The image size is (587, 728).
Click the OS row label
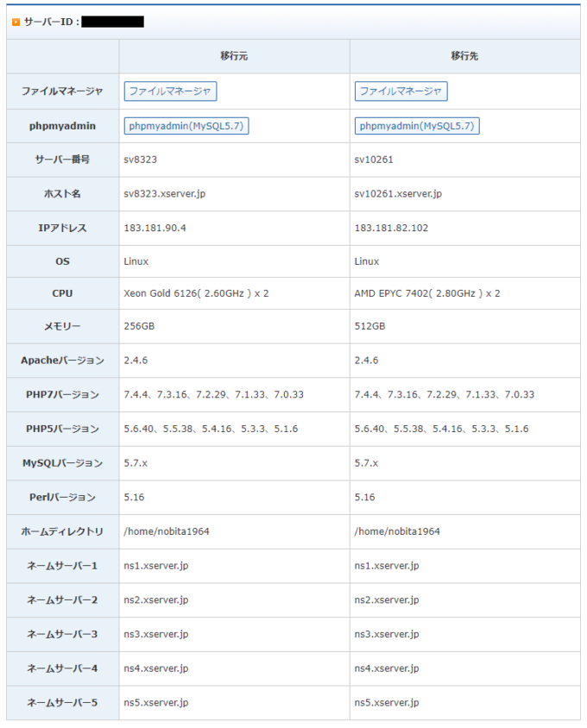62,261
